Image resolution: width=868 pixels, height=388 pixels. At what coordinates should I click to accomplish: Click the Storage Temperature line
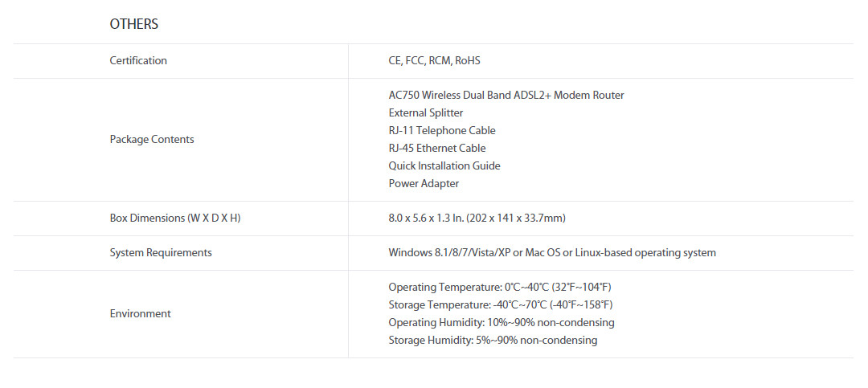coord(500,304)
